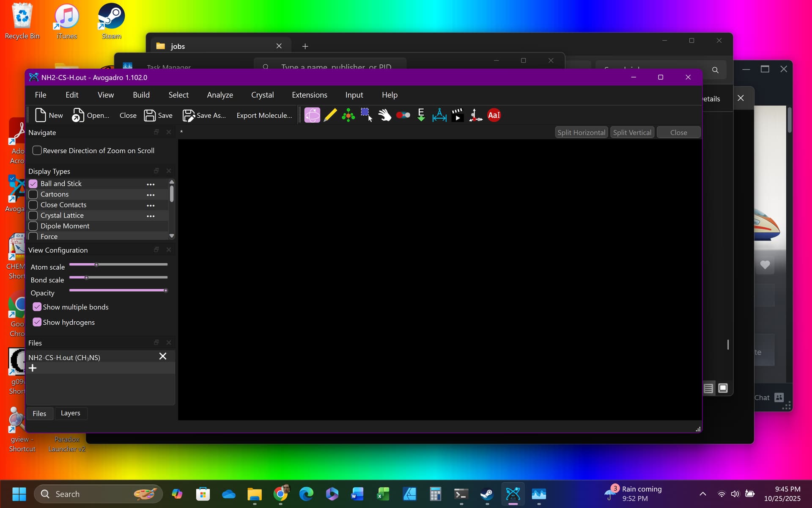812x508 pixels.
Task: Choose the Template tool icon
Action: [348, 115]
